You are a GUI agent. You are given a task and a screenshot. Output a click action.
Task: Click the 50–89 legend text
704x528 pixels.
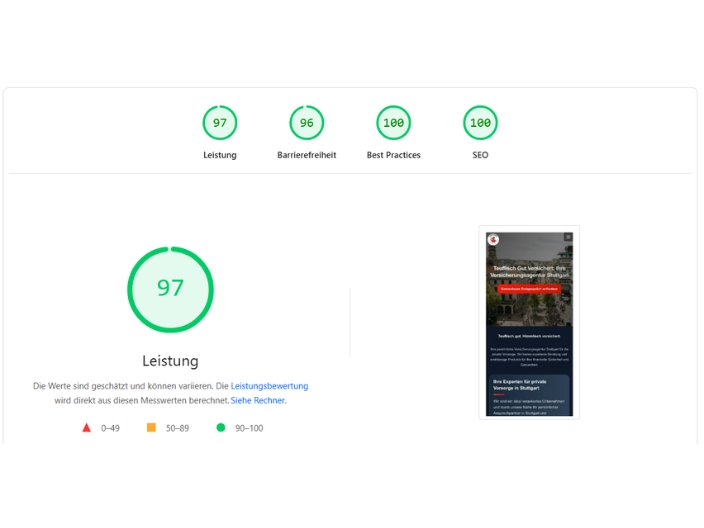177,428
